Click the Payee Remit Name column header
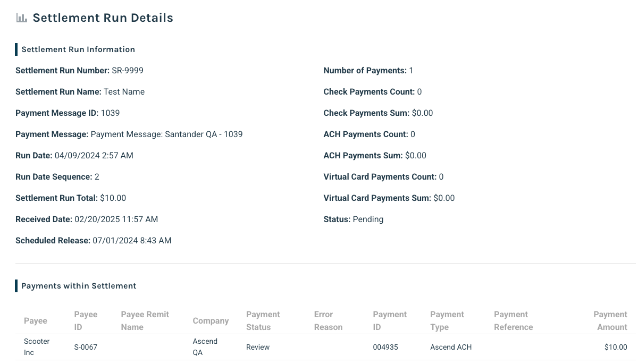 pyautogui.click(x=145, y=321)
